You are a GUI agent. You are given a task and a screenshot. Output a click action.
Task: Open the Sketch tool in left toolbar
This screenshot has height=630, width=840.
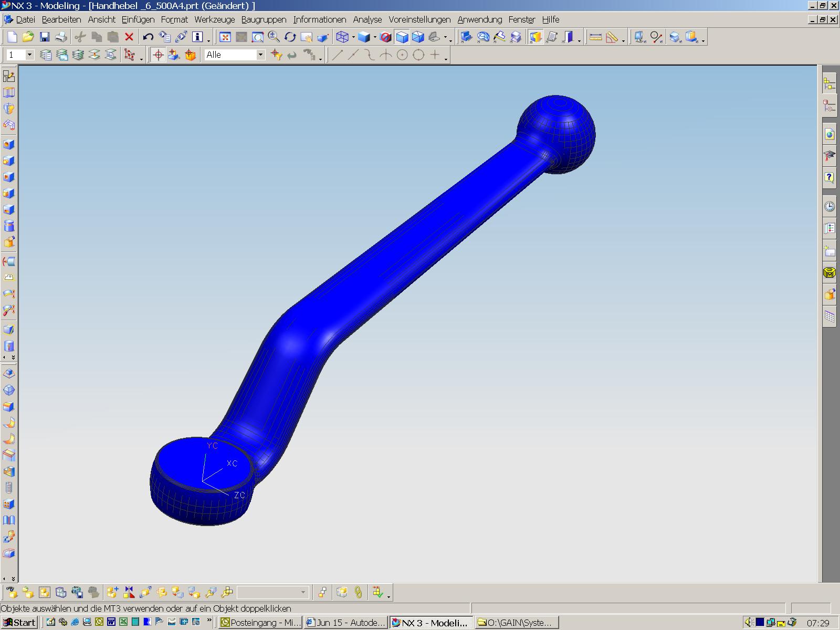[x=9, y=76]
